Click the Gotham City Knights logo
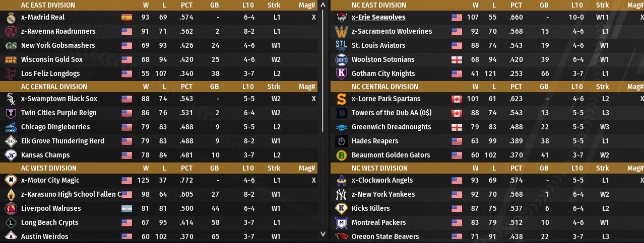 click(341, 74)
